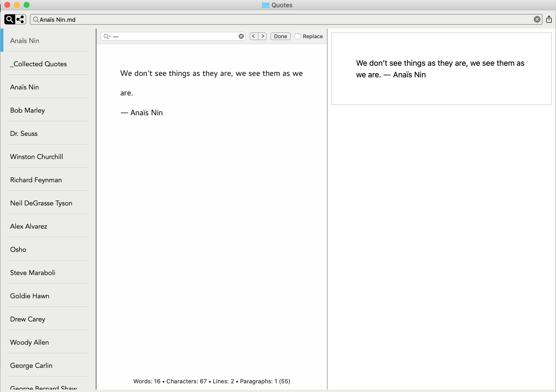556x392 pixels.
Task: Open the Richard Feynman note
Action: [36, 180]
